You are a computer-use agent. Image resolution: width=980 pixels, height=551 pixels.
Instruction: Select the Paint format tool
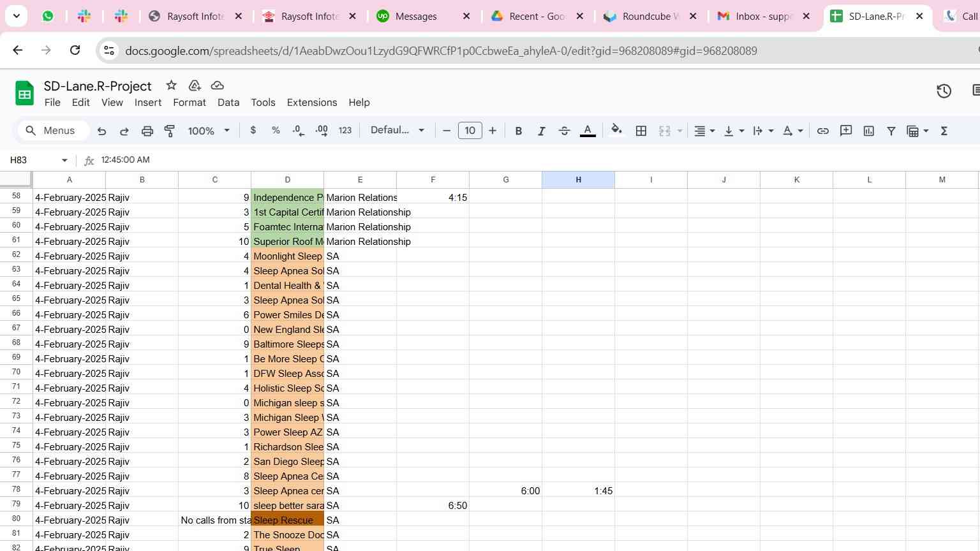click(x=170, y=131)
